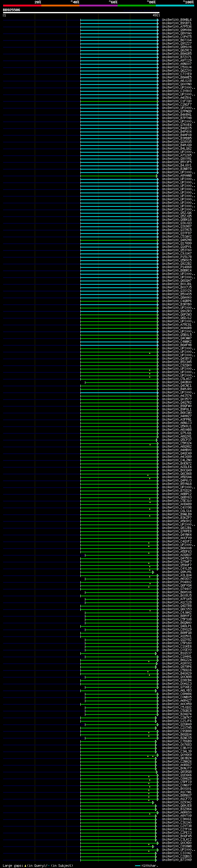This screenshot has width=197, height=868.
Task: Select hit UniRef100_B8AHE5
Action: [x=176, y=78]
